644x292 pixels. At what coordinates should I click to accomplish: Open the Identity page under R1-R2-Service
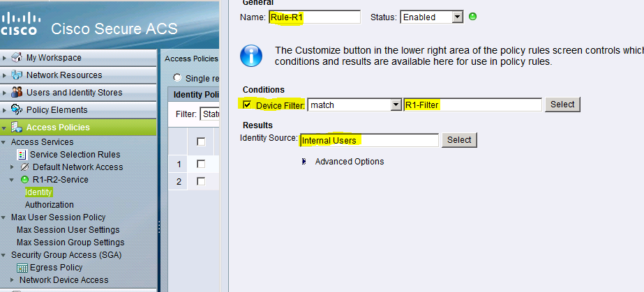pyautogui.click(x=38, y=192)
